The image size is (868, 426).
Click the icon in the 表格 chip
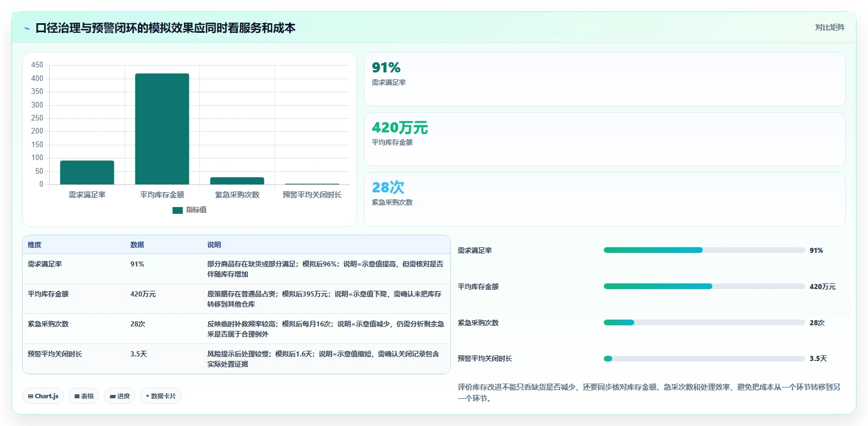tap(76, 396)
